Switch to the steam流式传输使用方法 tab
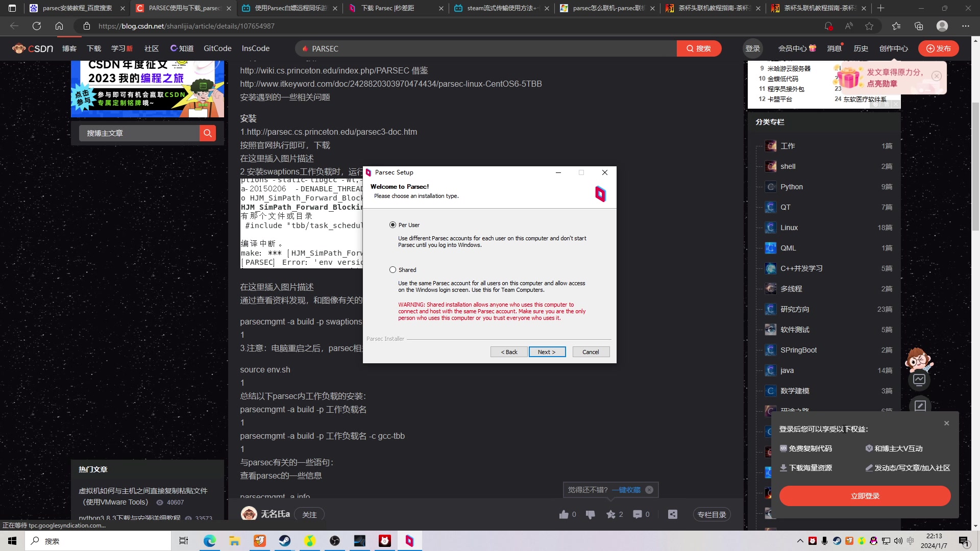980x551 pixels. 501,8
